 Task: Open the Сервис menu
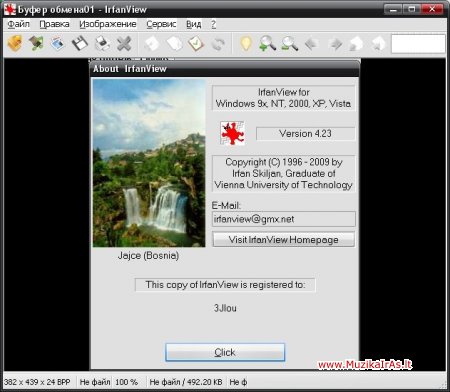coord(161,24)
